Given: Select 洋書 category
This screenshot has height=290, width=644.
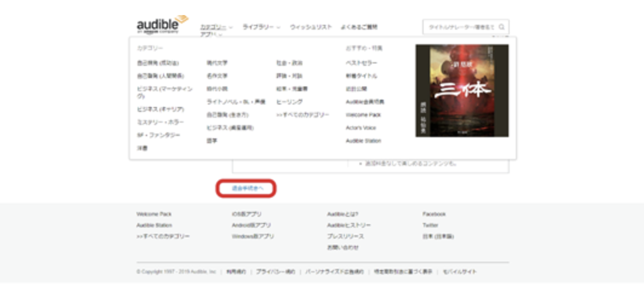Looking at the screenshot, I should (x=142, y=148).
